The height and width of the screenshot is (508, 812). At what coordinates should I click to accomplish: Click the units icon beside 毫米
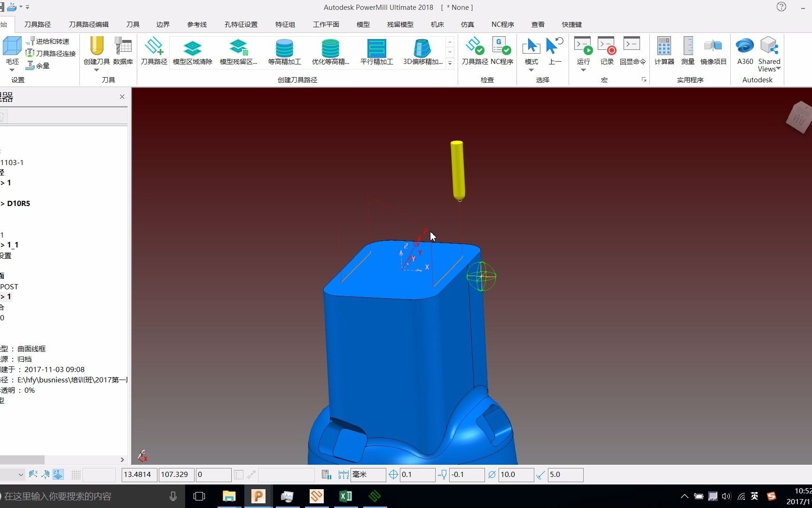(x=344, y=475)
